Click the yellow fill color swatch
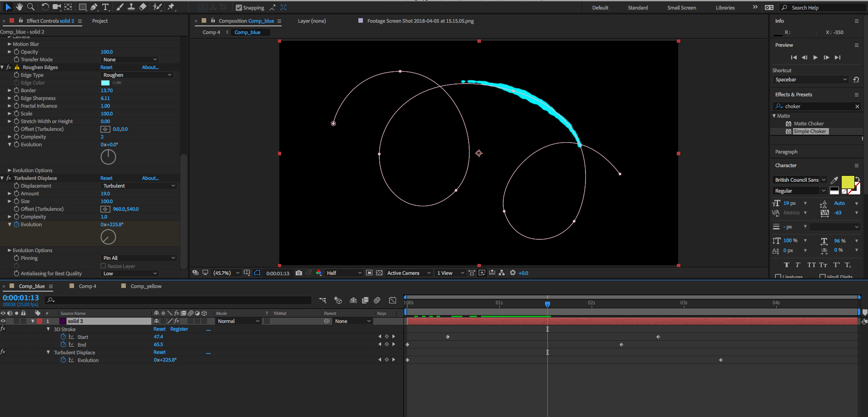 click(x=848, y=182)
